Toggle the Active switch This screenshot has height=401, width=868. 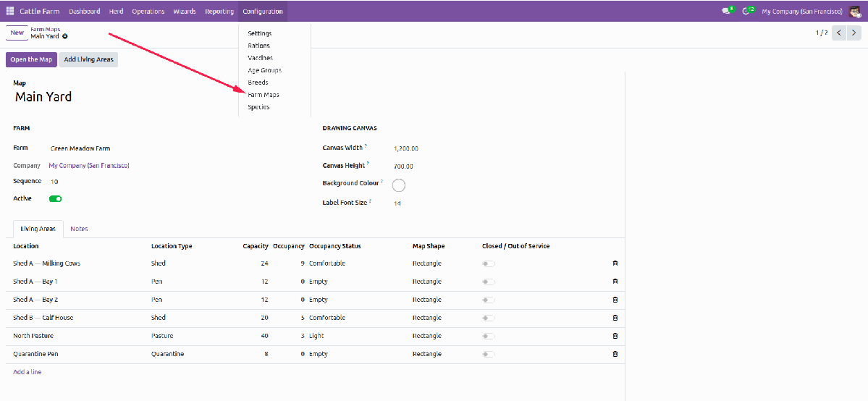click(55, 199)
